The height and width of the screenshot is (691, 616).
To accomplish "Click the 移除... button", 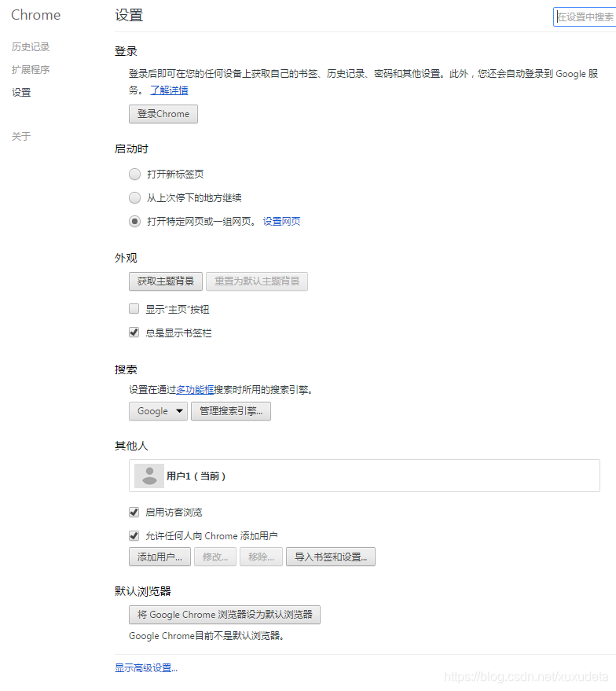I will pos(261,557).
